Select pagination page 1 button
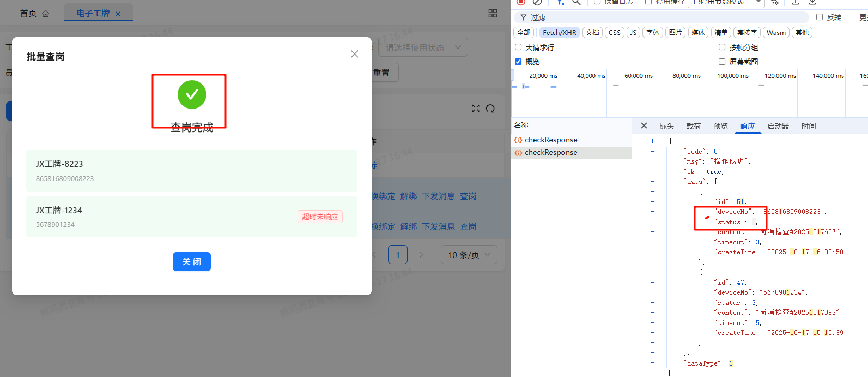This screenshot has height=377, width=868. pyautogui.click(x=398, y=255)
